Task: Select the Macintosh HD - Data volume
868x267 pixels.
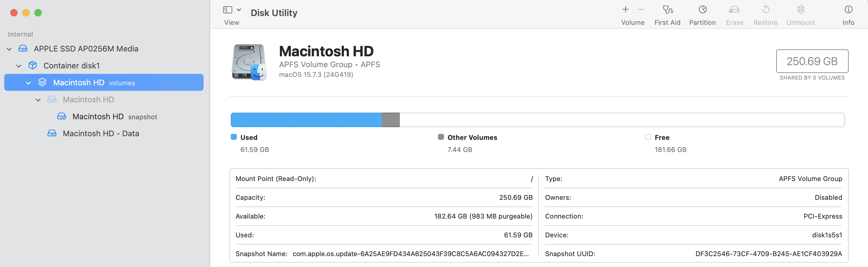Action: (x=101, y=134)
